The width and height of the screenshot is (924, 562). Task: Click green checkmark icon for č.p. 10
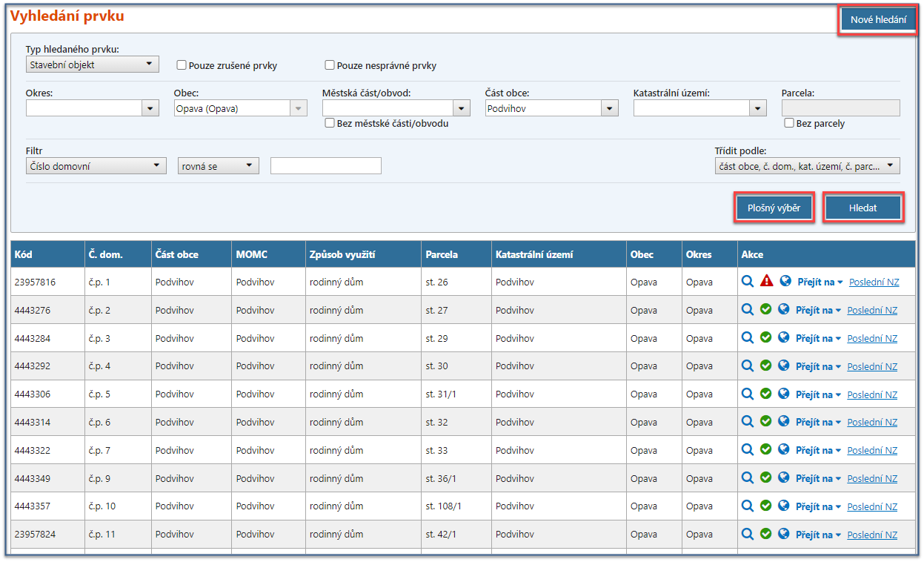(765, 506)
